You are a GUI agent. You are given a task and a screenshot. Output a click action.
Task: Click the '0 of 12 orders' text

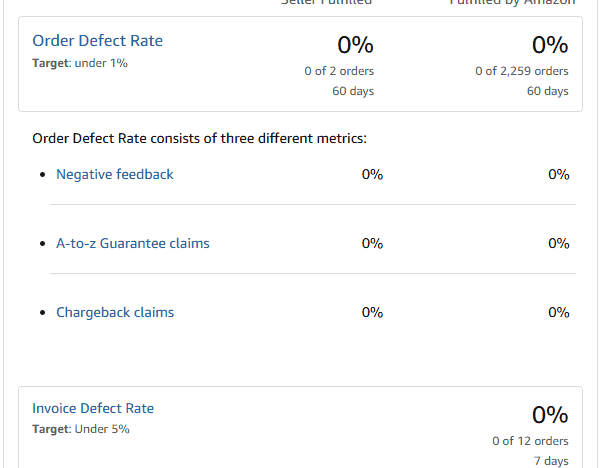coord(530,440)
